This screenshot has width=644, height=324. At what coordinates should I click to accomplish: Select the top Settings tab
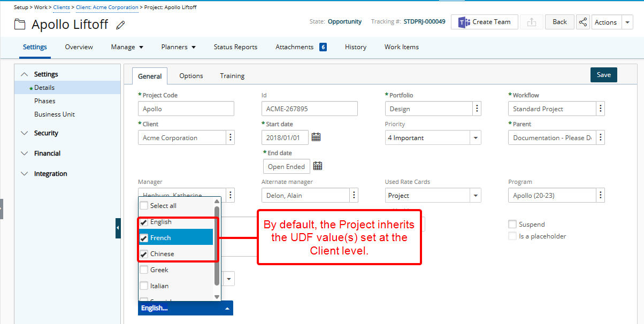coord(35,47)
